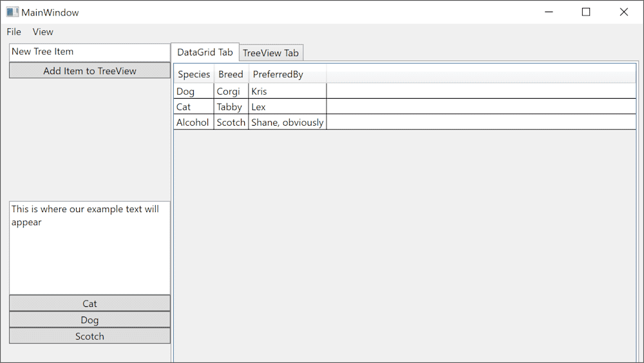
Task: Select the Dog cell in Species column
Action: (x=194, y=92)
